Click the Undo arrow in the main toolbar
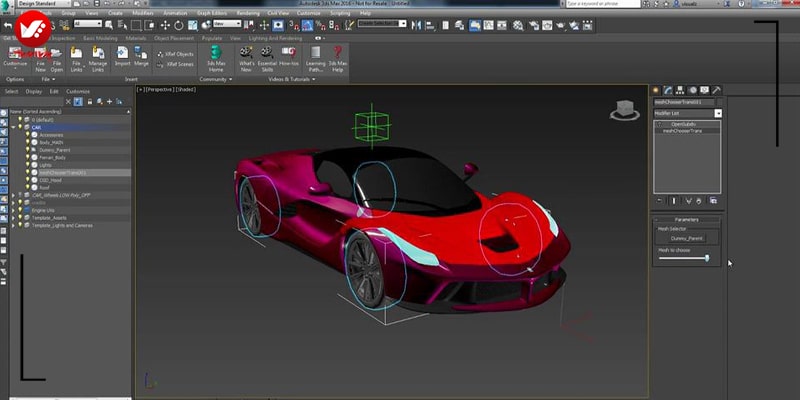This screenshot has height=400, width=800. click(7, 25)
